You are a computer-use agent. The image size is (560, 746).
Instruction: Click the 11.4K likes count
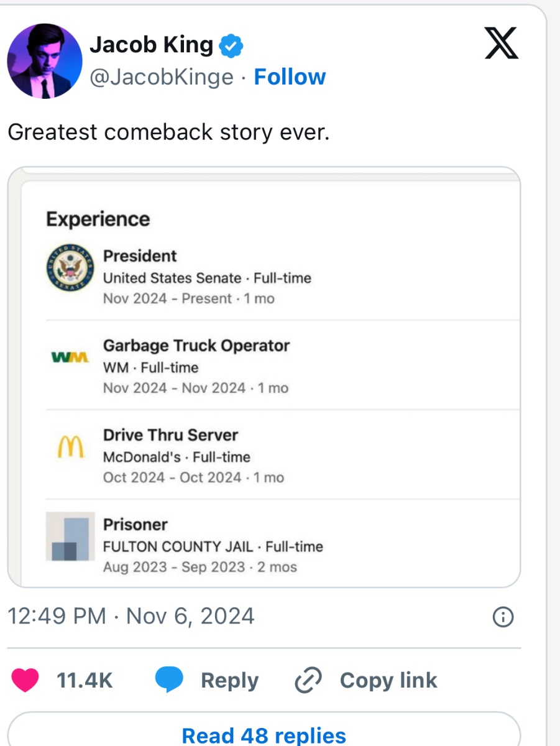tap(85, 680)
